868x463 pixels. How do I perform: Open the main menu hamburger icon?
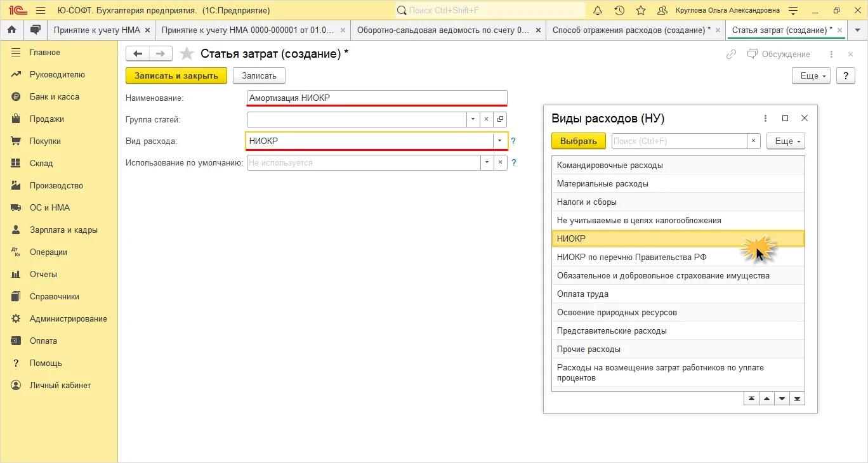click(x=41, y=10)
